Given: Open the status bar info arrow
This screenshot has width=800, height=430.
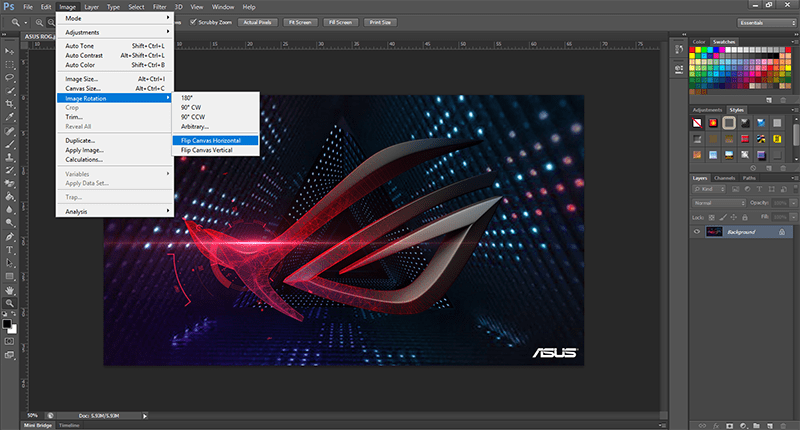Looking at the screenshot, I should click(x=145, y=416).
